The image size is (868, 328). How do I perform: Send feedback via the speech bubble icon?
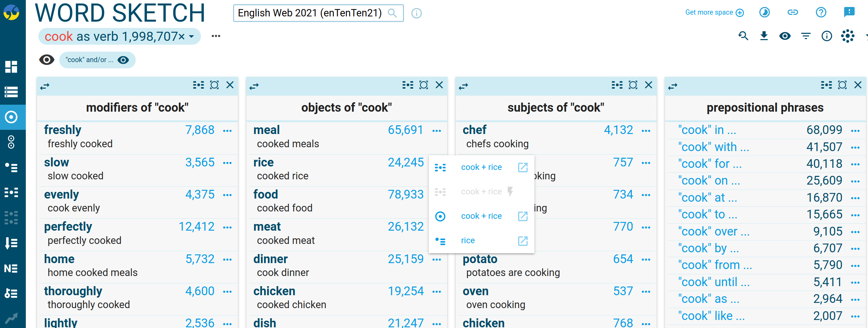point(849,12)
